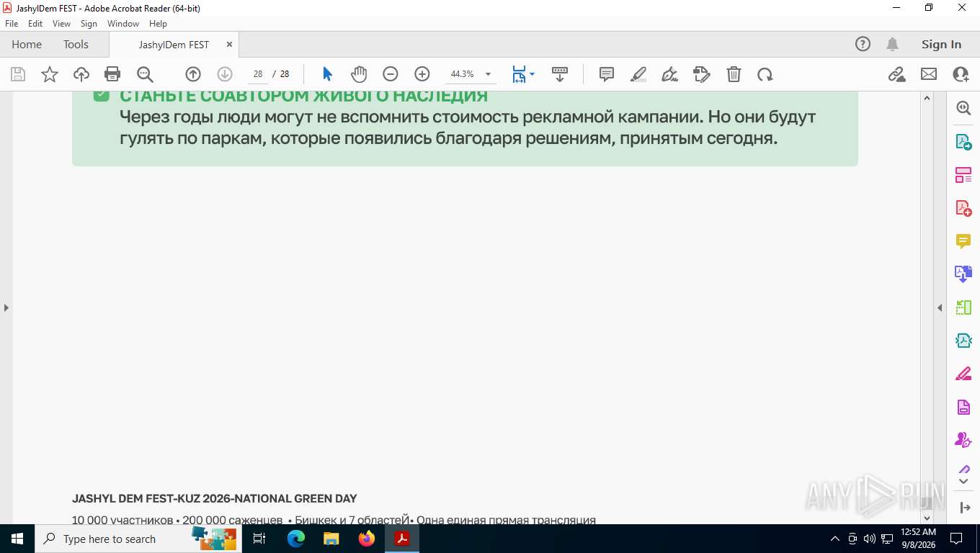The image size is (980, 553).
Task: Open Create PDF tool in right sidebar
Action: tap(963, 208)
